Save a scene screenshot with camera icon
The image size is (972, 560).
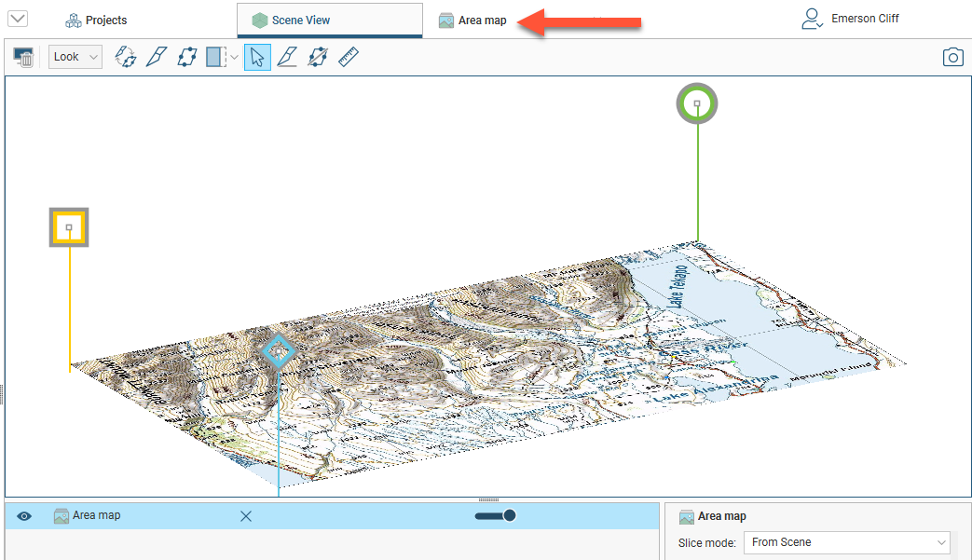(x=952, y=58)
